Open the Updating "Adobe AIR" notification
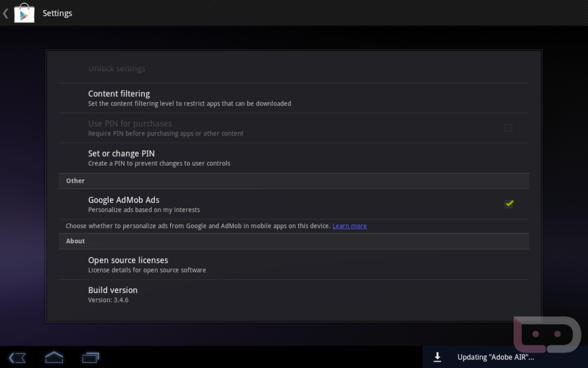 tap(495, 357)
